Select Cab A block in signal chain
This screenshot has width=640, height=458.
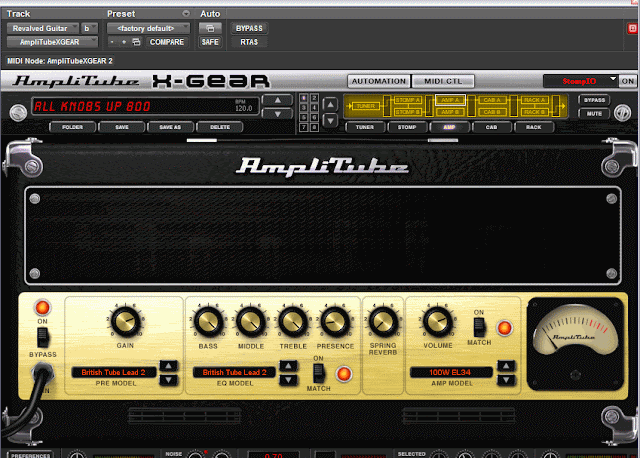(492, 100)
